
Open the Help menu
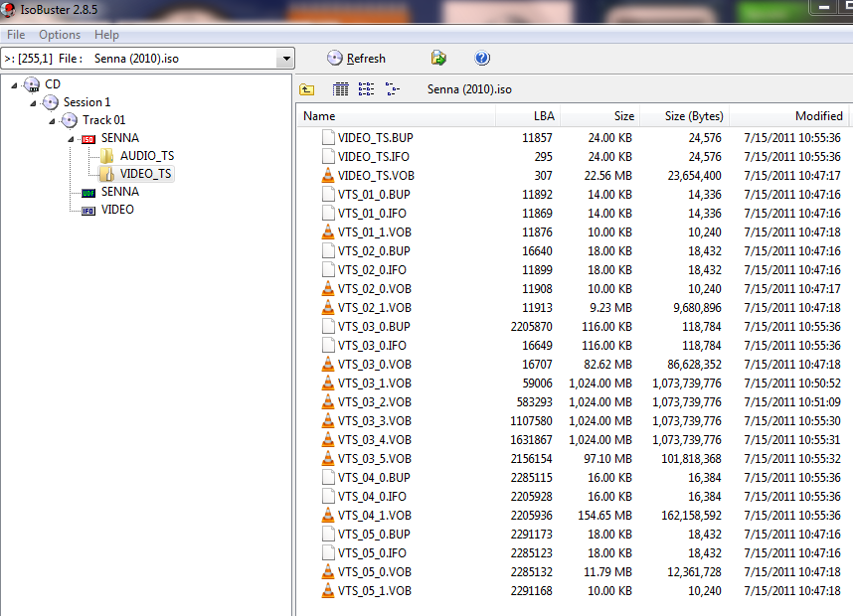click(106, 35)
